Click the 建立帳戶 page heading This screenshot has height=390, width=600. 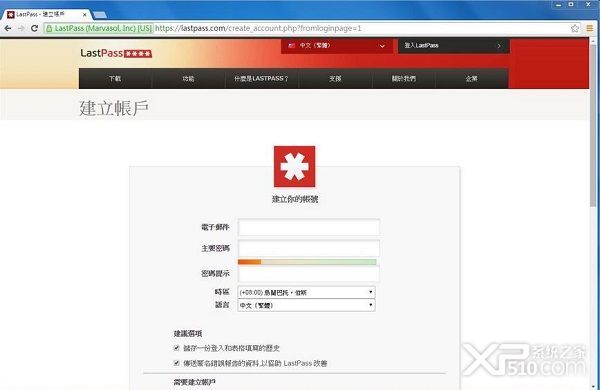coord(114,108)
